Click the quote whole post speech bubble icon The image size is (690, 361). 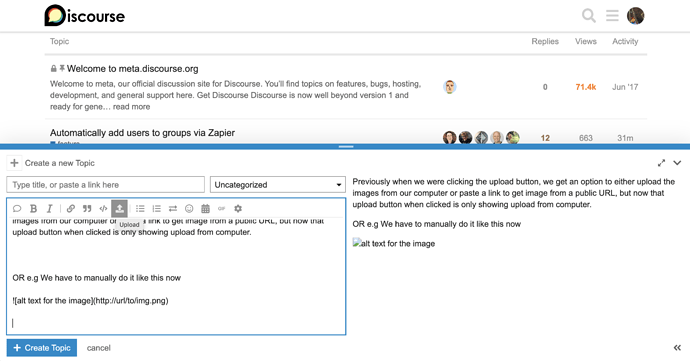point(17,209)
